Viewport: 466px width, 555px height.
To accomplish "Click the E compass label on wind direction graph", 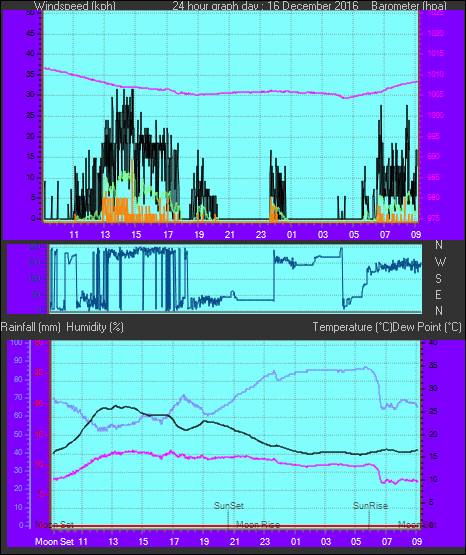I will 438,294.
